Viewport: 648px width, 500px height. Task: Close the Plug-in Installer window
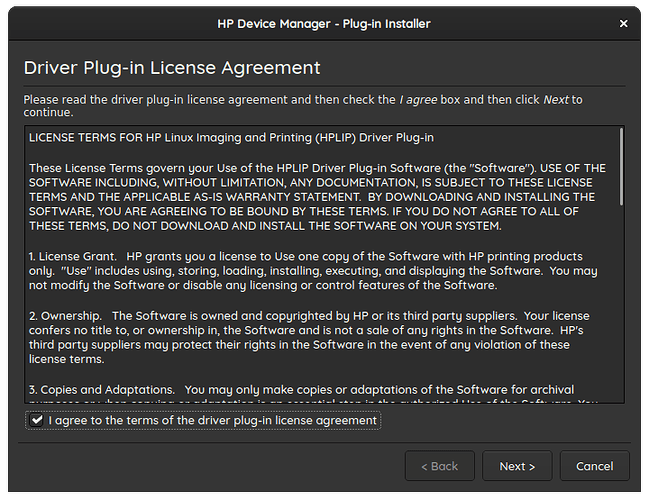(624, 23)
